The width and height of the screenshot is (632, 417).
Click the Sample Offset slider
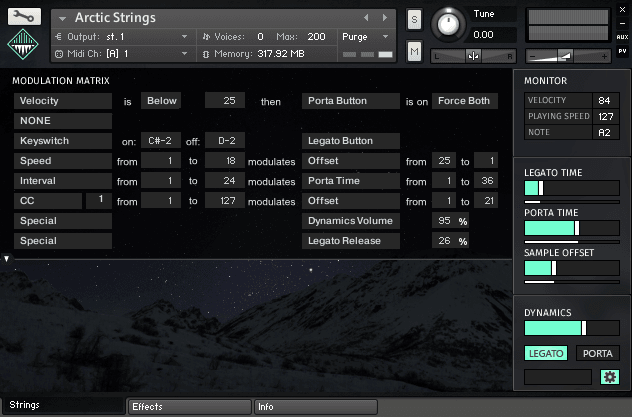[572, 268]
